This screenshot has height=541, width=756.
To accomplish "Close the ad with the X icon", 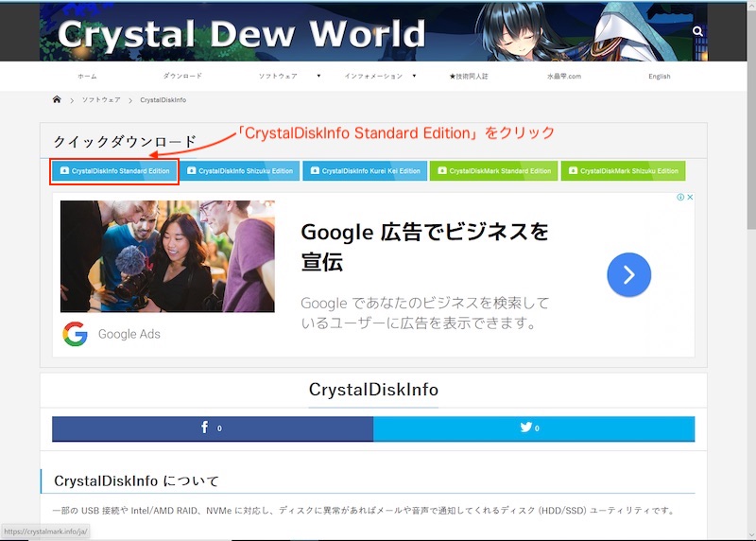I will coord(690,197).
